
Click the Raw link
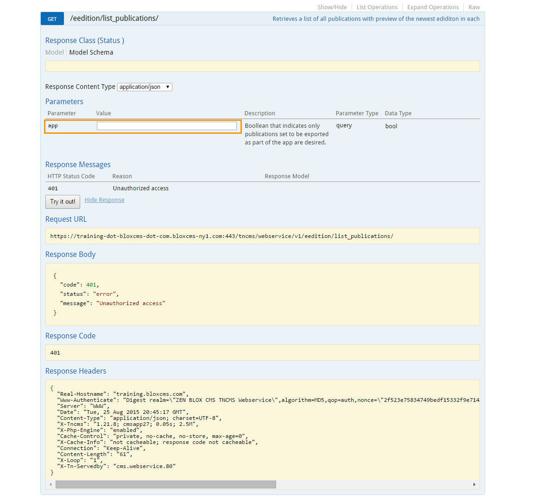[x=474, y=7]
